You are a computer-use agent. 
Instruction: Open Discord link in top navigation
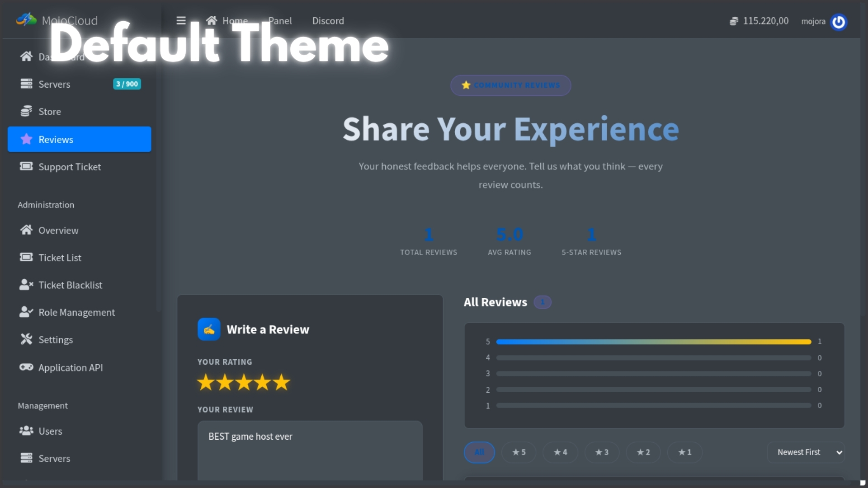[x=328, y=21]
